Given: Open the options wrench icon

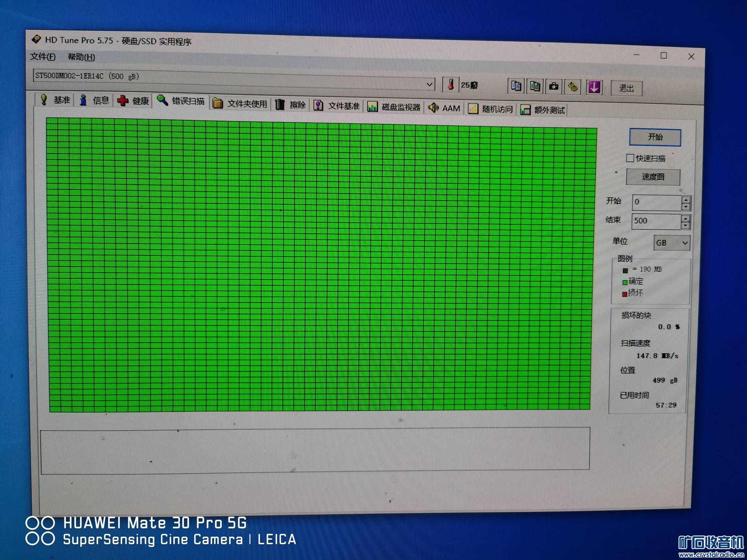Looking at the screenshot, I should click(573, 87).
